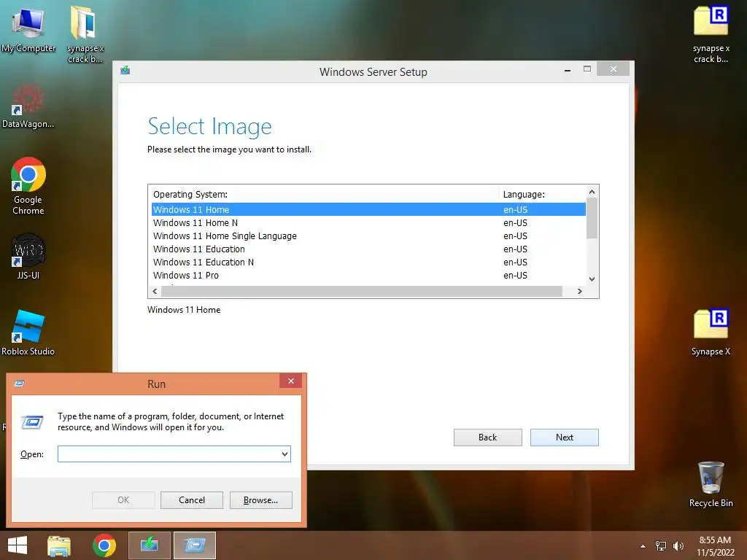Close the Run dialog
The image size is (747, 560).
290,381
